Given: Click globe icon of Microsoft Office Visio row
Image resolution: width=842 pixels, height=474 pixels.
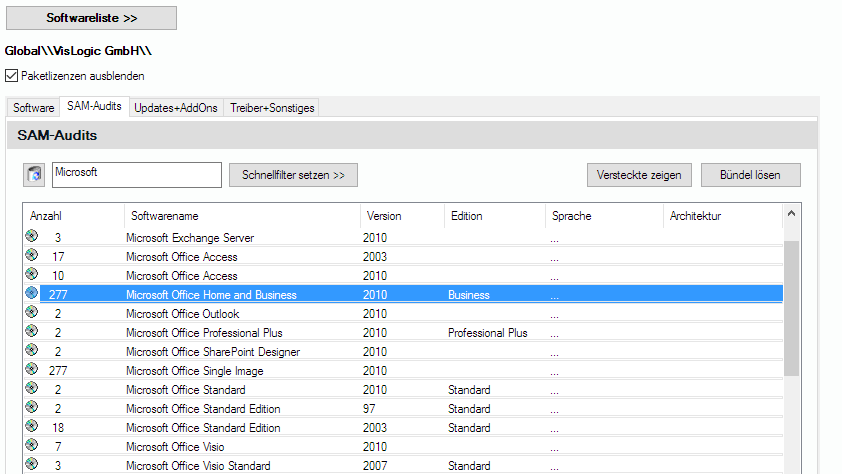Looking at the screenshot, I should tap(32, 445).
